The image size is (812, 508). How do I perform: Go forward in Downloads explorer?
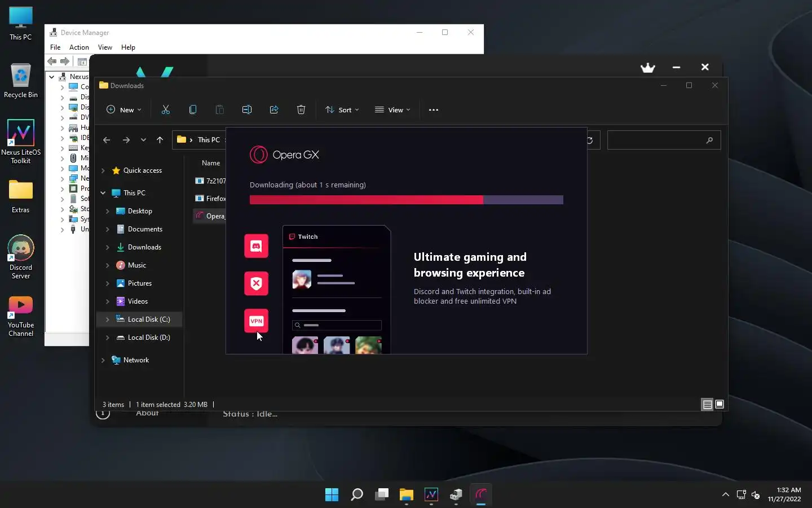[x=126, y=140]
